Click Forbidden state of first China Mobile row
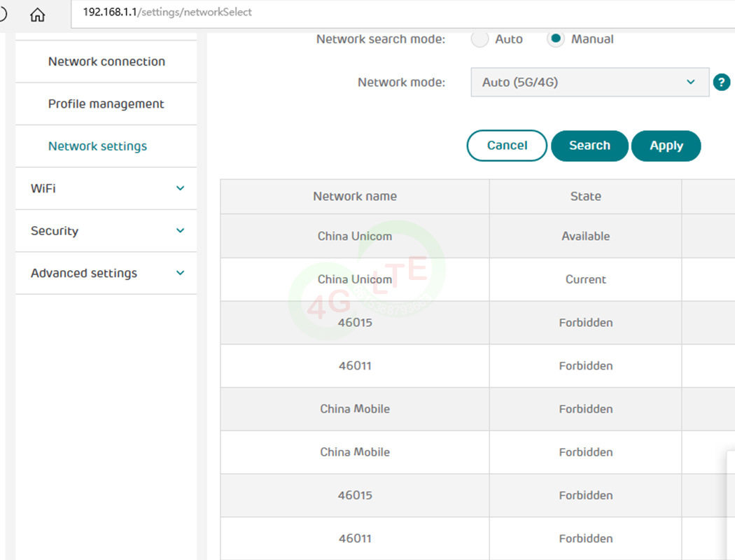735x560 pixels. click(585, 409)
